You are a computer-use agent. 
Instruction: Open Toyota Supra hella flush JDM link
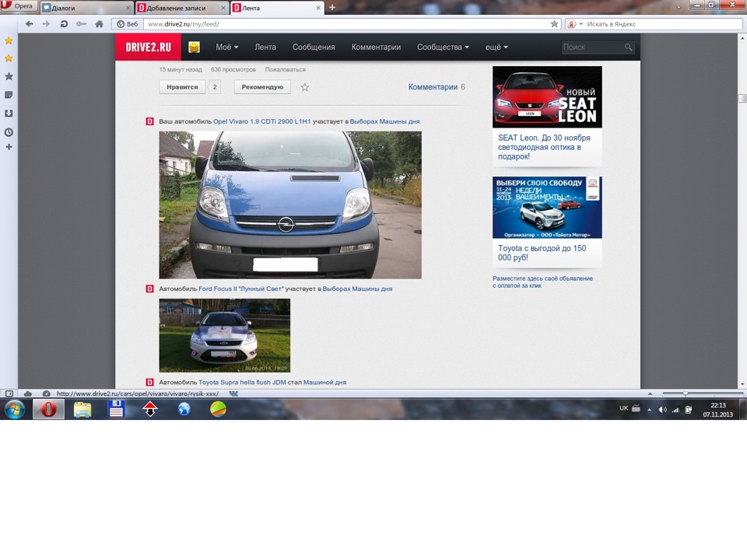click(x=242, y=383)
